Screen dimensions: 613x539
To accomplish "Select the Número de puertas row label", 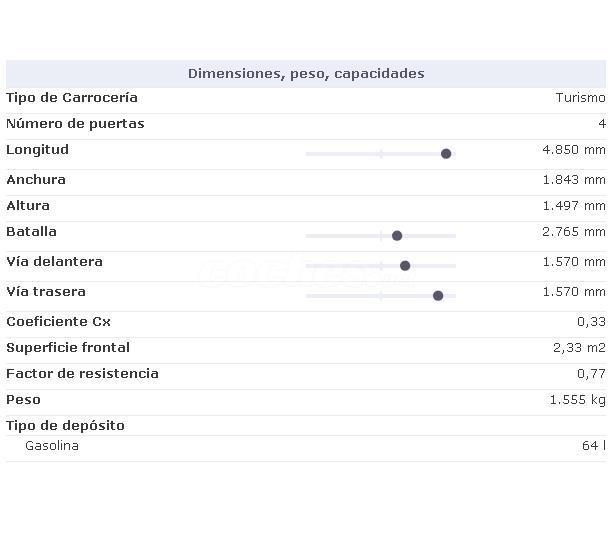I will [x=75, y=124].
